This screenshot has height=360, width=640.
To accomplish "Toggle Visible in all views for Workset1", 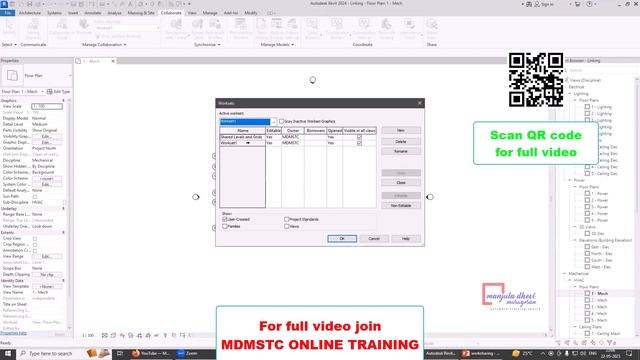I will click(359, 143).
